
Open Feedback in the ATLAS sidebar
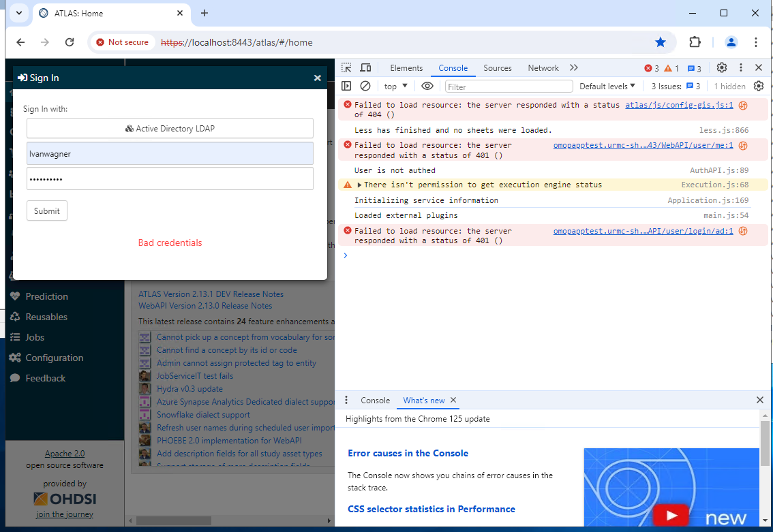pyautogui.click(x=46, y=378)
